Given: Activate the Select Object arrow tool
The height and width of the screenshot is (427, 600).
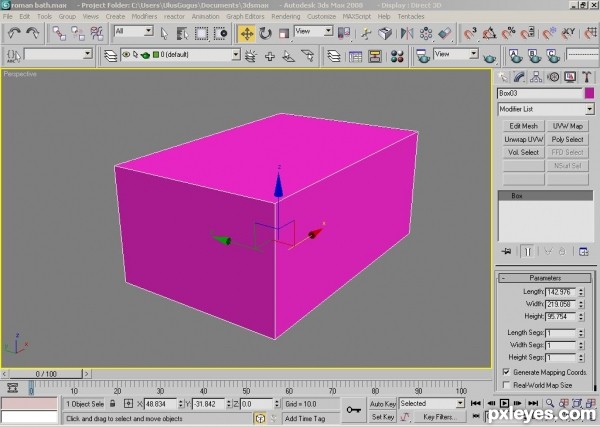Looking at the screenshot, I should (x=164, y=33).
